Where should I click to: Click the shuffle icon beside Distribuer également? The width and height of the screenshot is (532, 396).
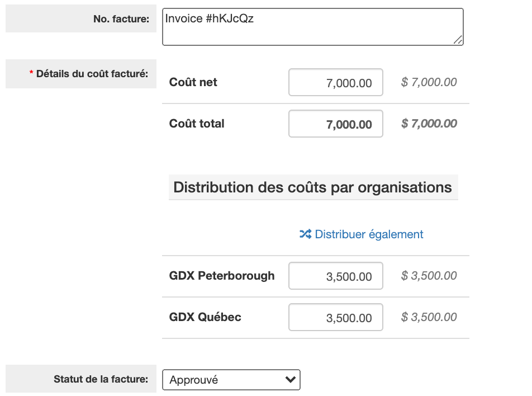[x=305, y=234]
